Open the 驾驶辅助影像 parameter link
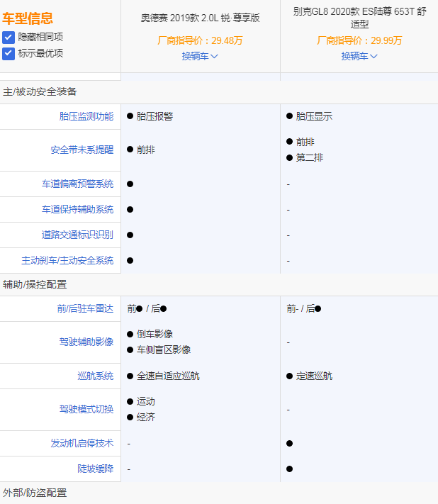 pos(86,342)
